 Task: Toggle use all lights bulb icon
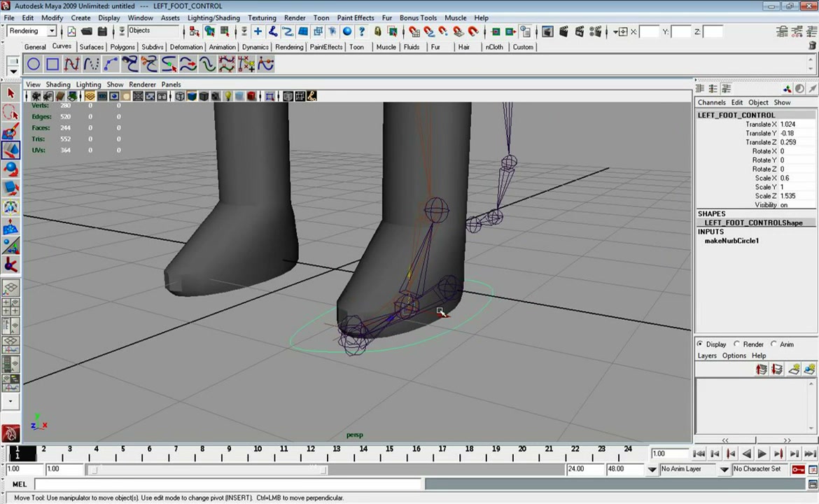point(227,96)
